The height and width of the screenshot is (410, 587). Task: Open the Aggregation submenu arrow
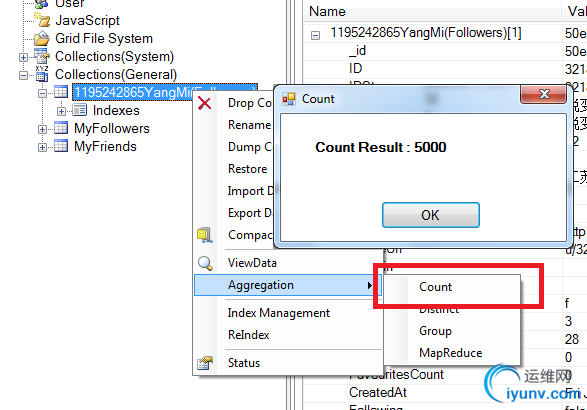(x=369, y=285)
